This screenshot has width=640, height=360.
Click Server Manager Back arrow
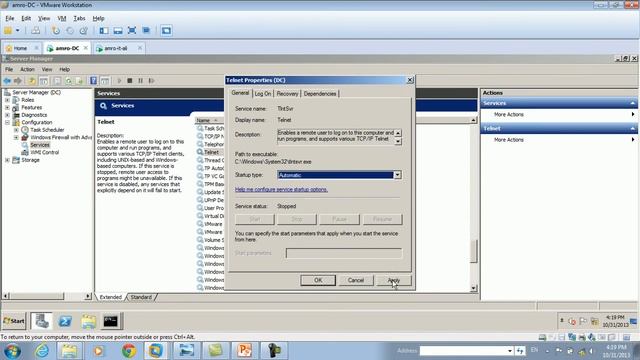(7, 81)
